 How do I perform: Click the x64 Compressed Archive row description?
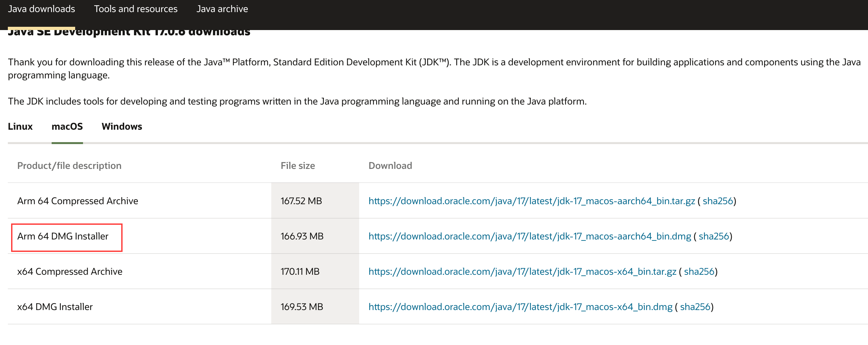coord(70,271)
